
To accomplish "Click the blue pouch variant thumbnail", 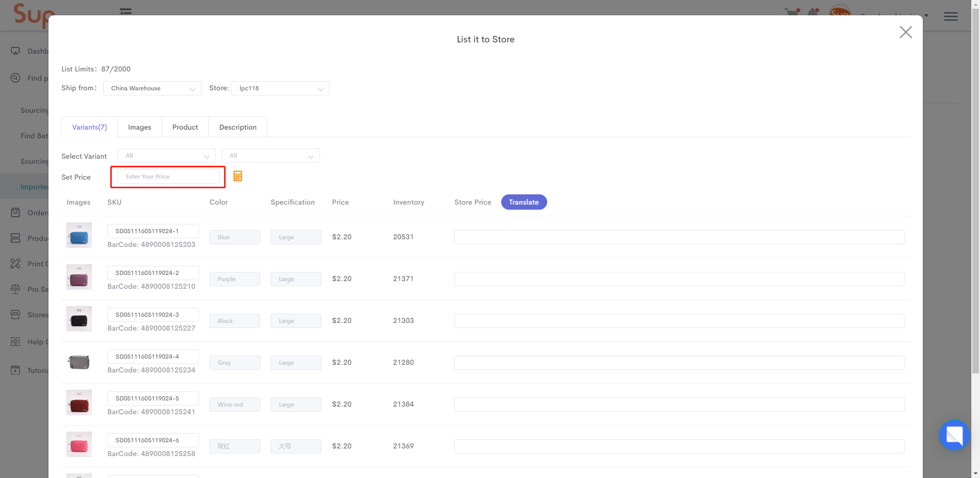I will (79, 235).
